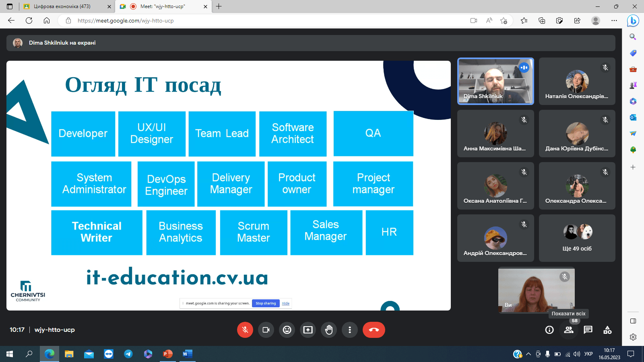Raise hand in the meeting
Image resolution: width=644 pixels, height=362 pixels.
(x=329, y=330)
